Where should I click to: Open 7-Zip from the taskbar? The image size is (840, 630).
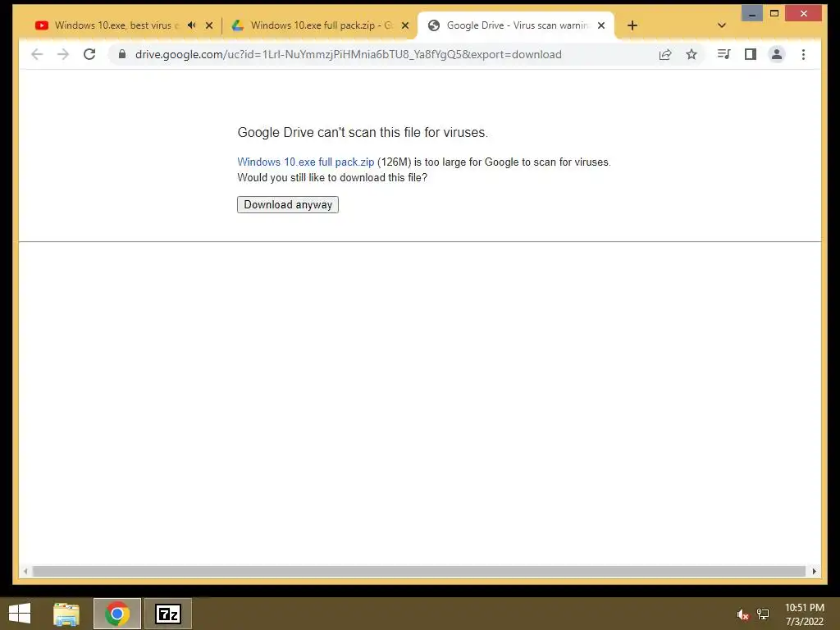tap(168, 614)
